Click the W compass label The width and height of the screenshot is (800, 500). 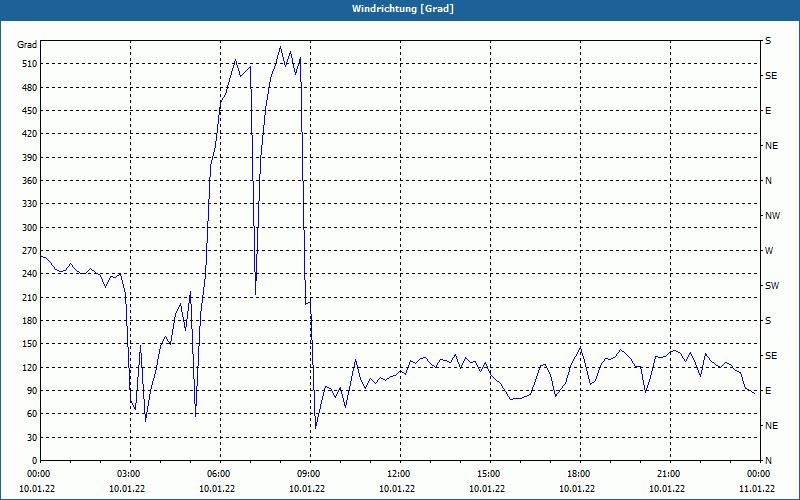click(x=769, y=251)
